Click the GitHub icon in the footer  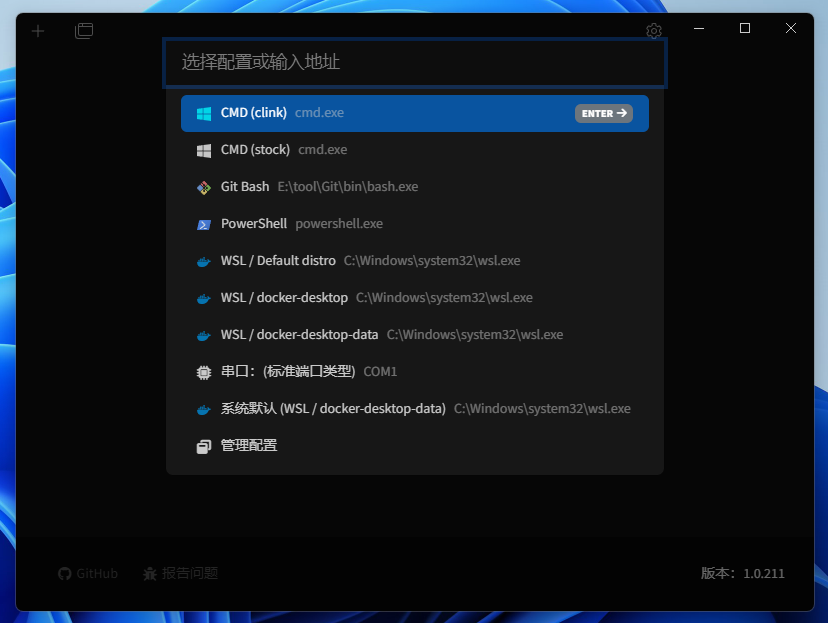coord(64,573)
